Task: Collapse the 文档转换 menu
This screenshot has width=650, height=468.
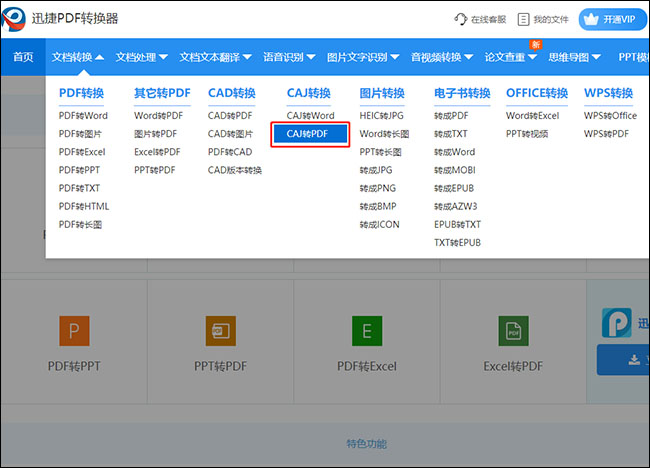Action: tap(78, 57)
